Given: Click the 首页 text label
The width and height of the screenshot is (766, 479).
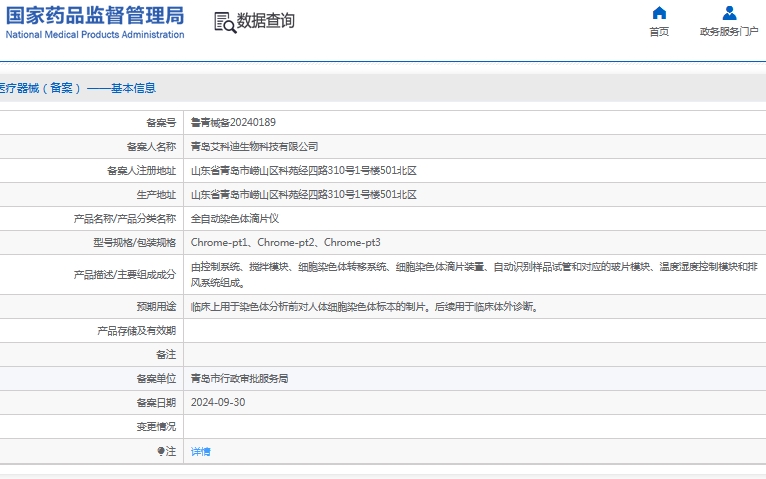Looking at the screenshot, I should point(659,32).
